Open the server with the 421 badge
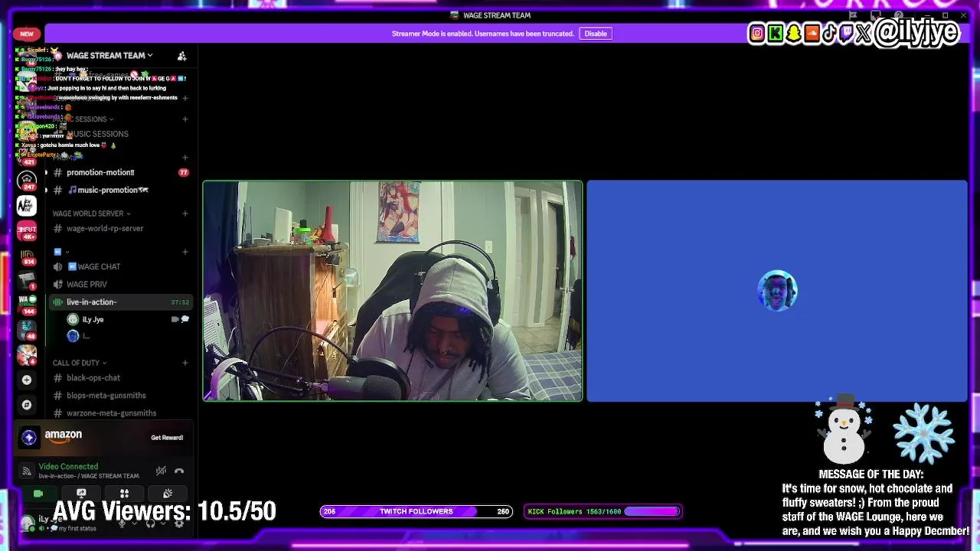The image size is (980, 551). (x=27, y=155)
